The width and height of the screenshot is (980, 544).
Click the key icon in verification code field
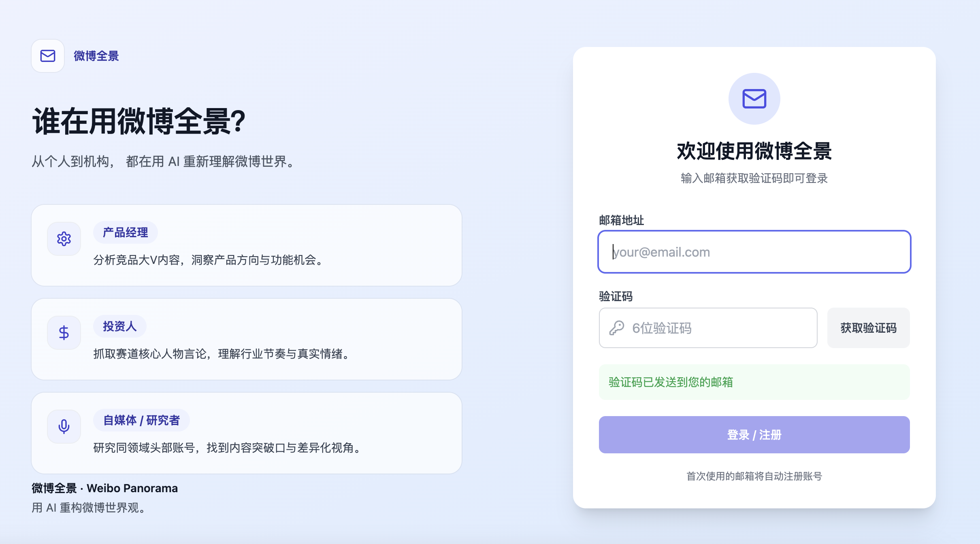point(617,328)
